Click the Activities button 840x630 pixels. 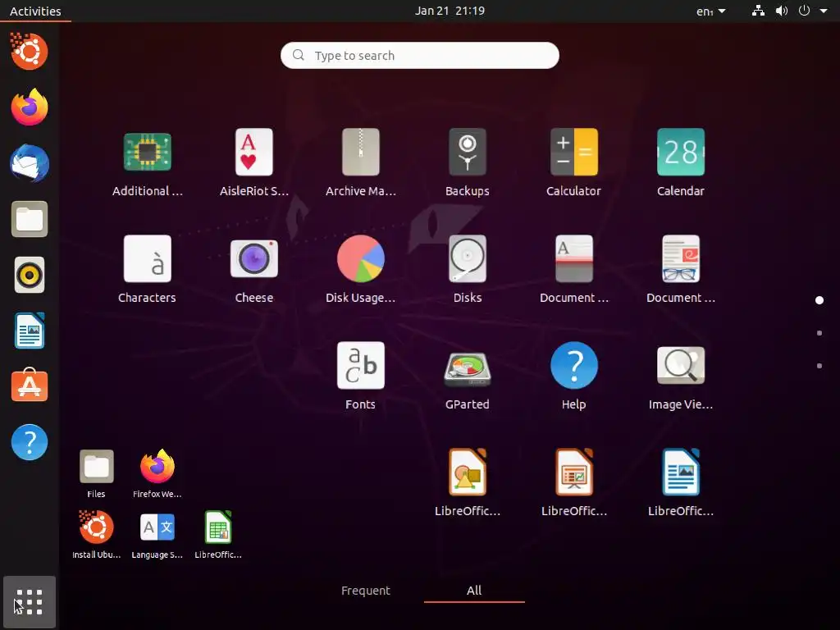pos(35,11)
